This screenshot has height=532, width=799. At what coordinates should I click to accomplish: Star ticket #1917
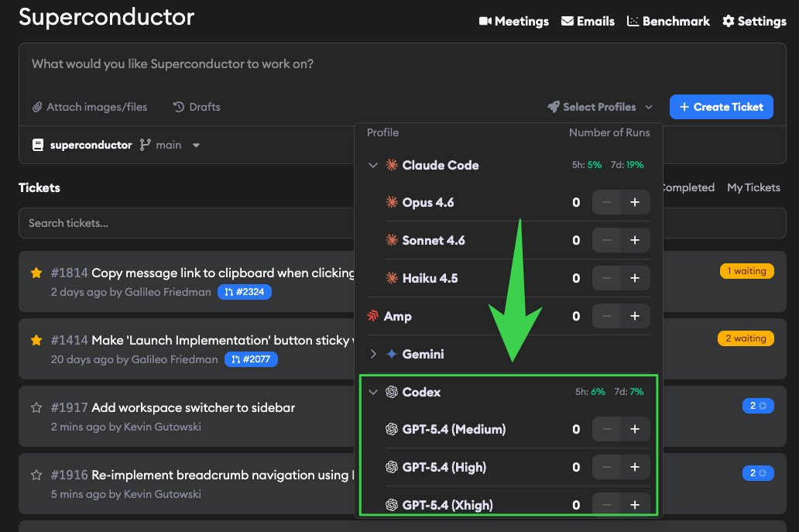(36, 407)
